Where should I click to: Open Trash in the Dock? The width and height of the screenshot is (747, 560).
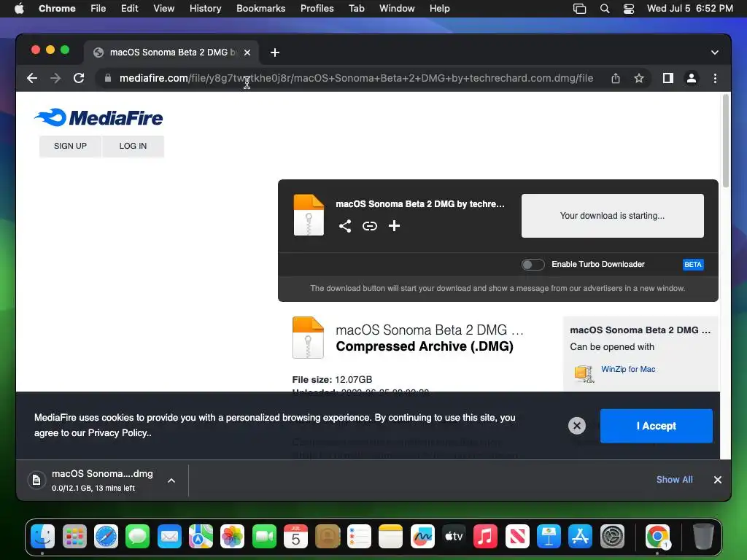click(x=703, y=537)
